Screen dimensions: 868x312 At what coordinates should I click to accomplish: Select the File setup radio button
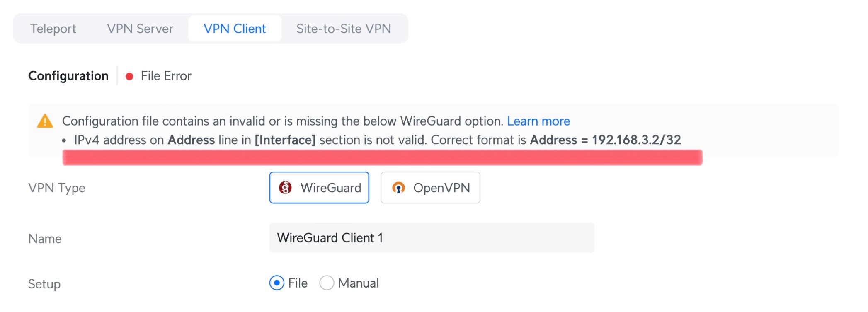click(277, 283)
